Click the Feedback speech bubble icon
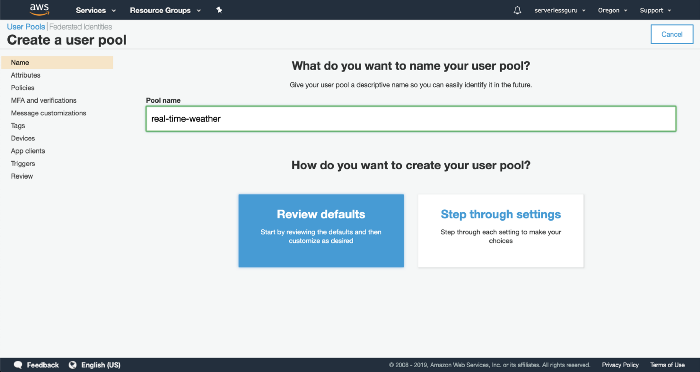The height and width of the screenshot is (372, 700). pos(18,365)
